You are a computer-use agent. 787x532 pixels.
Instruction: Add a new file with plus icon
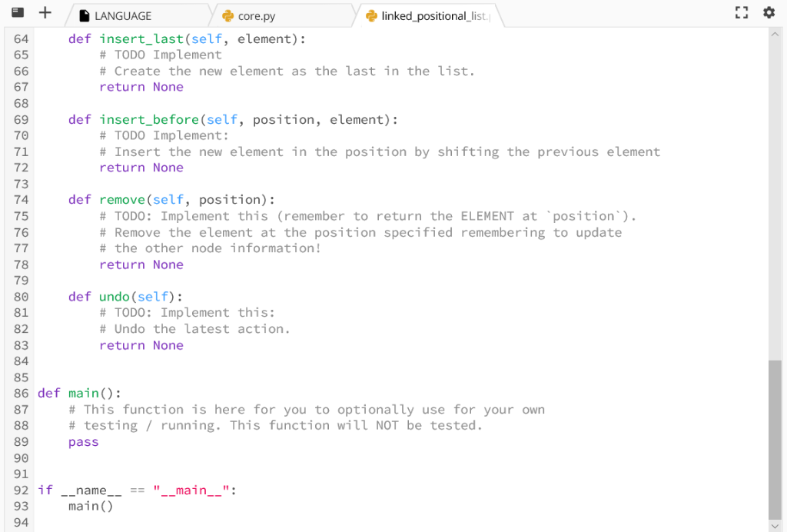click(x=45, y=12)
